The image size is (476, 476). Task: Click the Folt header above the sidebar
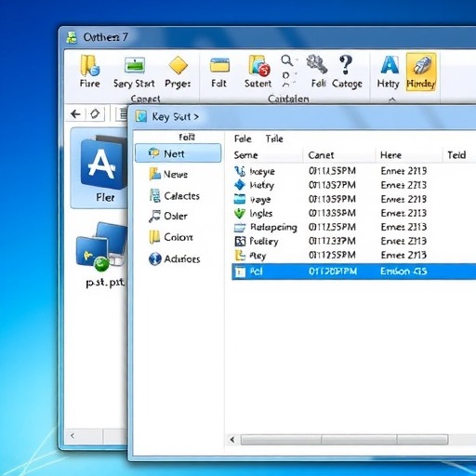coord(187,137)
